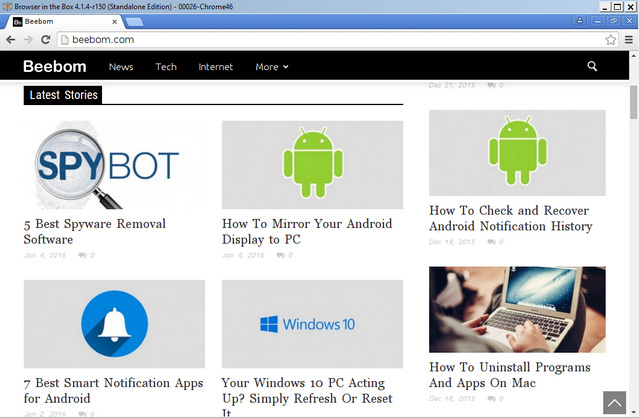Open the notification bell article thumbnail
The height and width of the screenshot is (418, 639).
coord(114,324)
